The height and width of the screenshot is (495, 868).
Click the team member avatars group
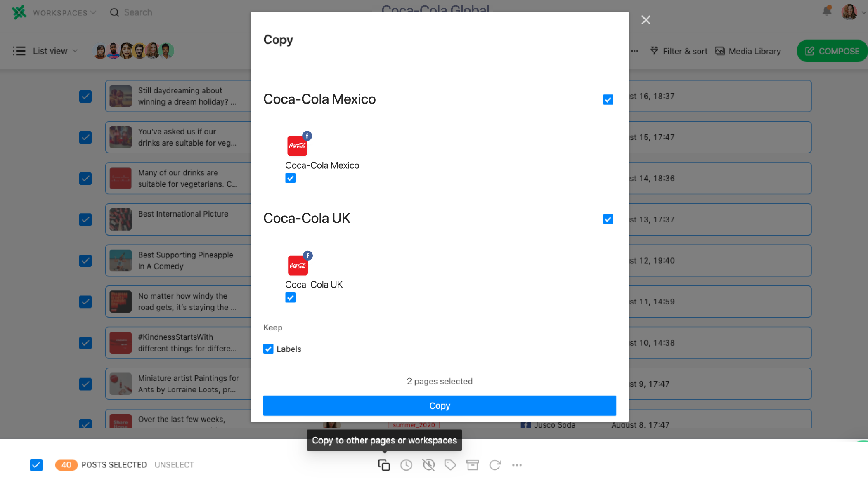tap(133, 51)
